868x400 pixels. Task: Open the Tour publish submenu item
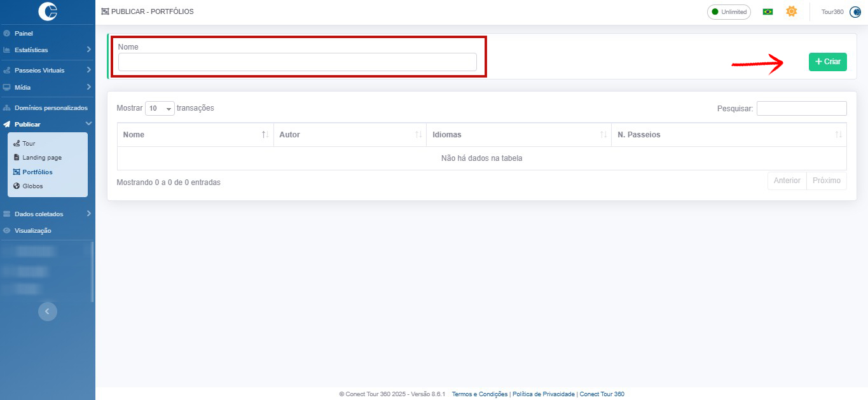pos(29,144)
